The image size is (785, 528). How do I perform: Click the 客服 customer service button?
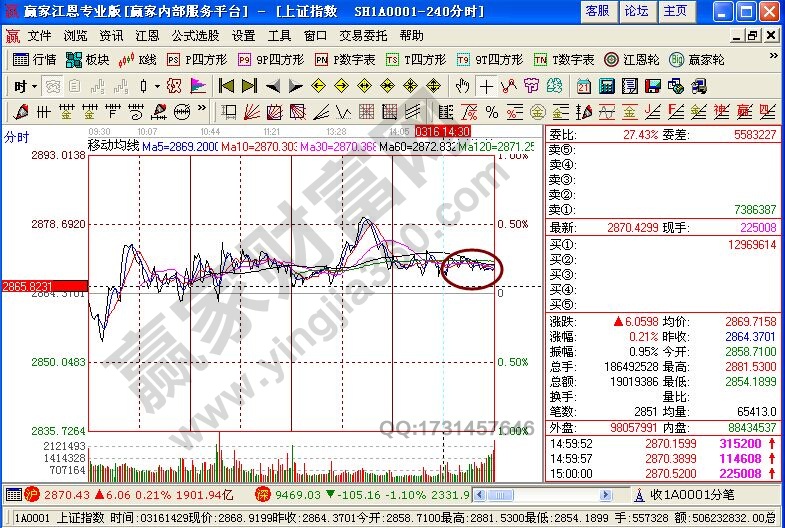[597, 10]
